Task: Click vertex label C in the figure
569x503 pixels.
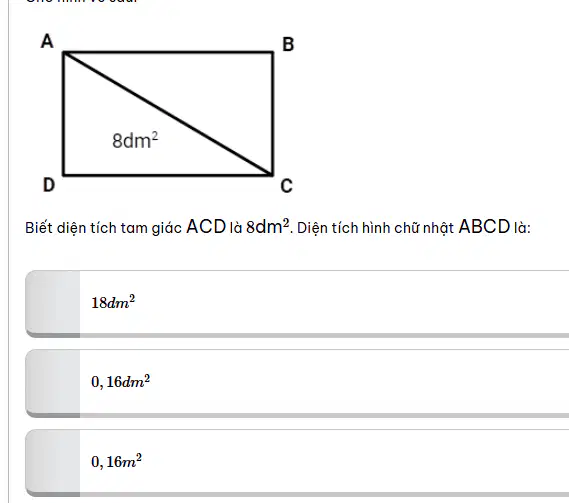Action: pos(286,186)
